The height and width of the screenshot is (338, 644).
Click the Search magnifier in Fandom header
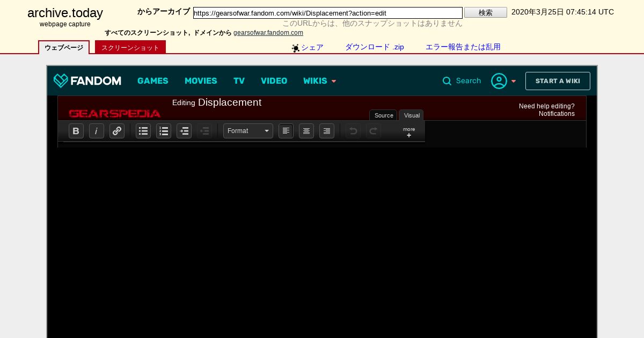(x=447, y=81)
